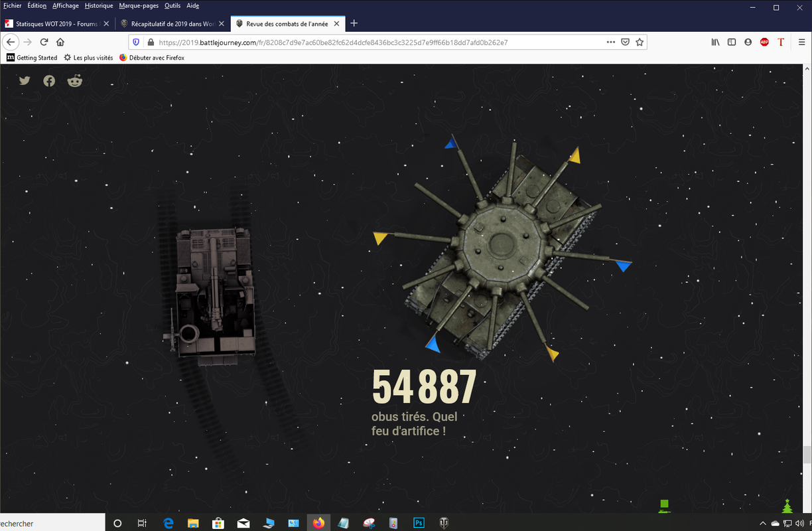Open World of Tanks from taskbar
Screen dimensions: 812x531
tap(444, 523)
